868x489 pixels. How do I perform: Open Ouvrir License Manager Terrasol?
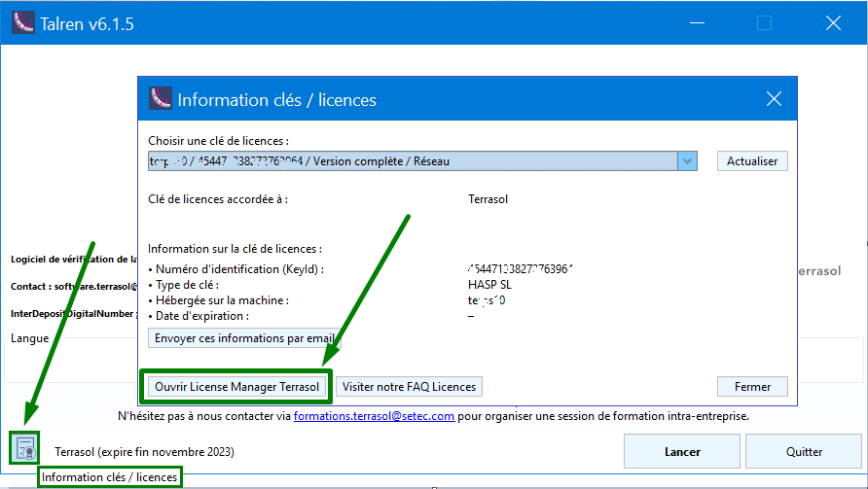pyautogui.click(x=236, y=387)
